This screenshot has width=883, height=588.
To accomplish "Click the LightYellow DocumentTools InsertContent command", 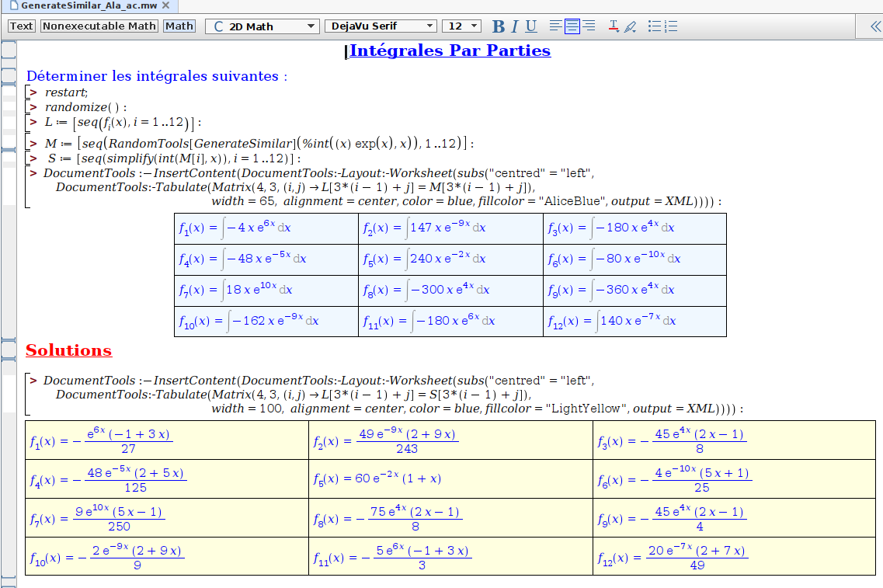I will point(393,395).
